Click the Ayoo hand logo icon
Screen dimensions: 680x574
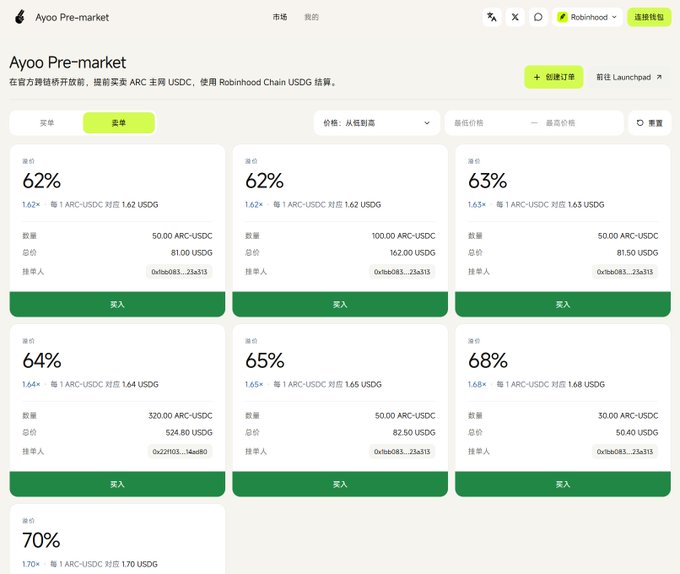tap(20, 17)
